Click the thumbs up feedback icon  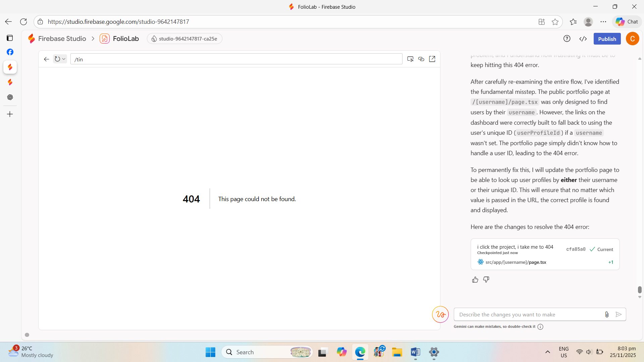475,280
